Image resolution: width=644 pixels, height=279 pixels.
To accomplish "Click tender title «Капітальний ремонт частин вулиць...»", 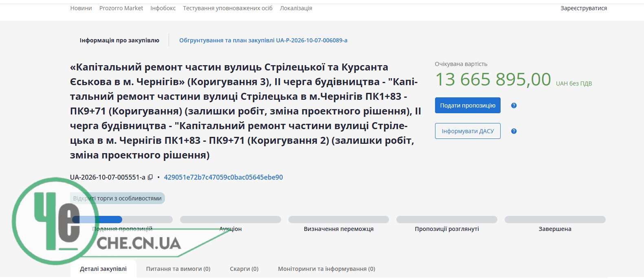I will [246, 111].
